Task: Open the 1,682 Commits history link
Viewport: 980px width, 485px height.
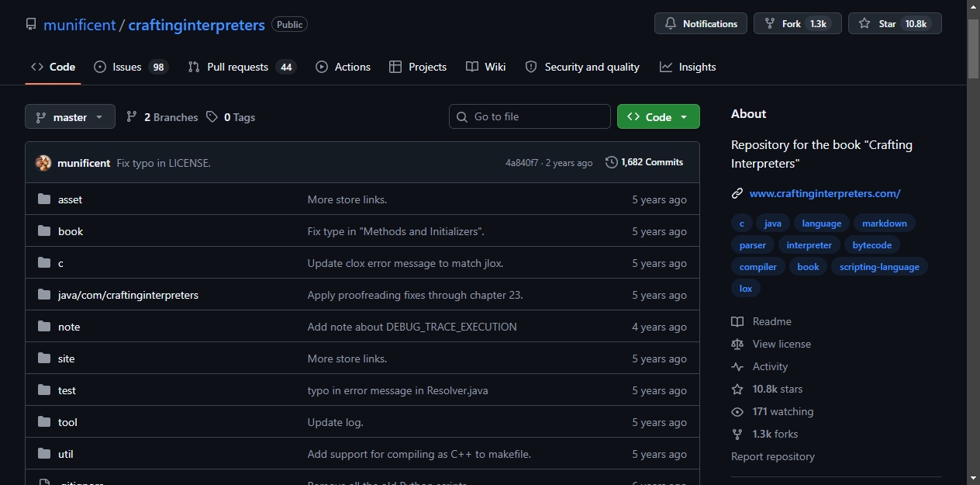Action: click(x=644, y=162)
